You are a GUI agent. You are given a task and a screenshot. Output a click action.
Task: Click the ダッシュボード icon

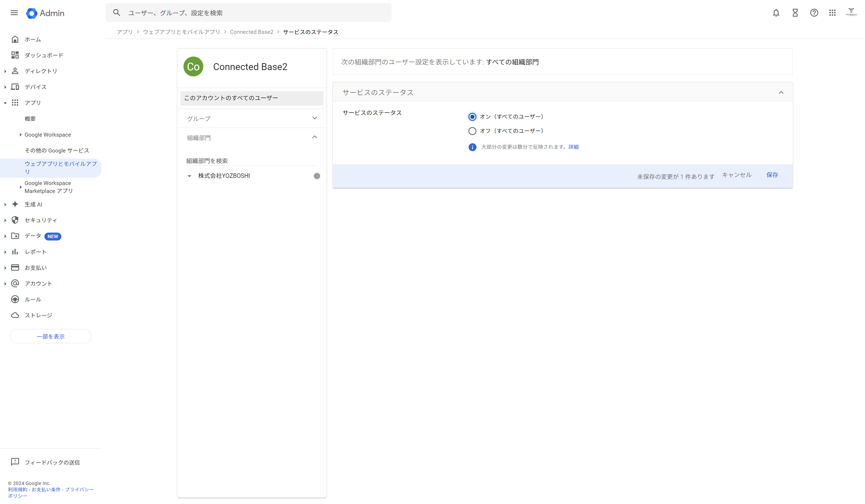pos(15,55)
